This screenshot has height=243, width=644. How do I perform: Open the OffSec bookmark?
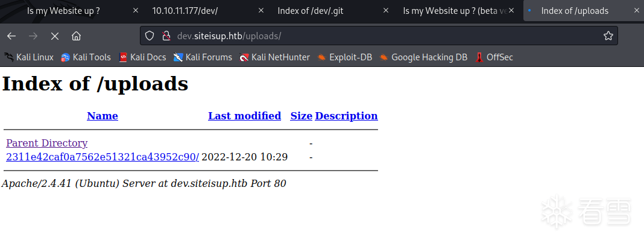[494, 57]
